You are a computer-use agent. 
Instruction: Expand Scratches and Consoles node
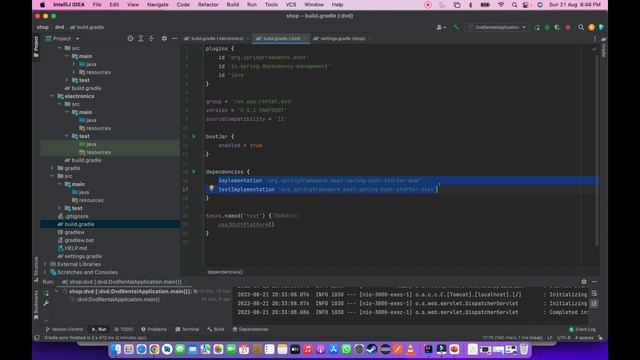pyautogui.click(x=45, y=272)
